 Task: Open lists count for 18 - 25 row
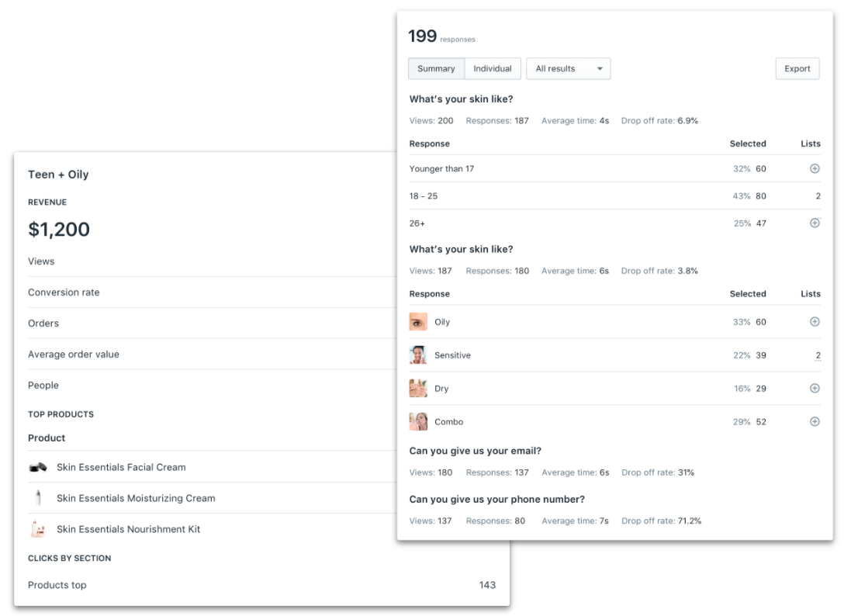click(x=818, y=196)
